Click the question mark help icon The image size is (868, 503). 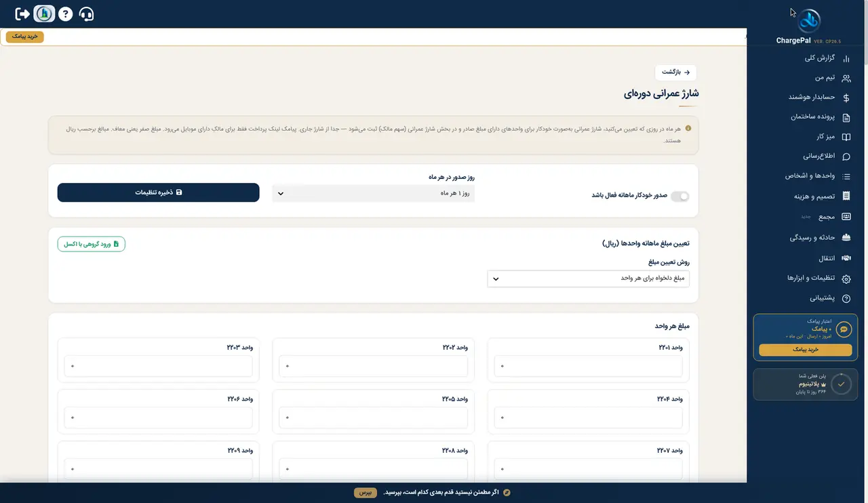click(x=65, y=14)
